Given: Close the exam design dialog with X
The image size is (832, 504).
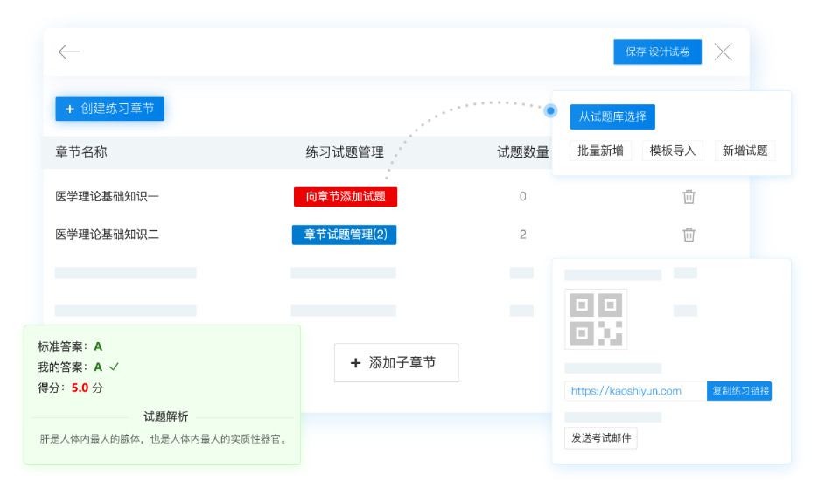Looking at the screenshot, I should [723, 52].
